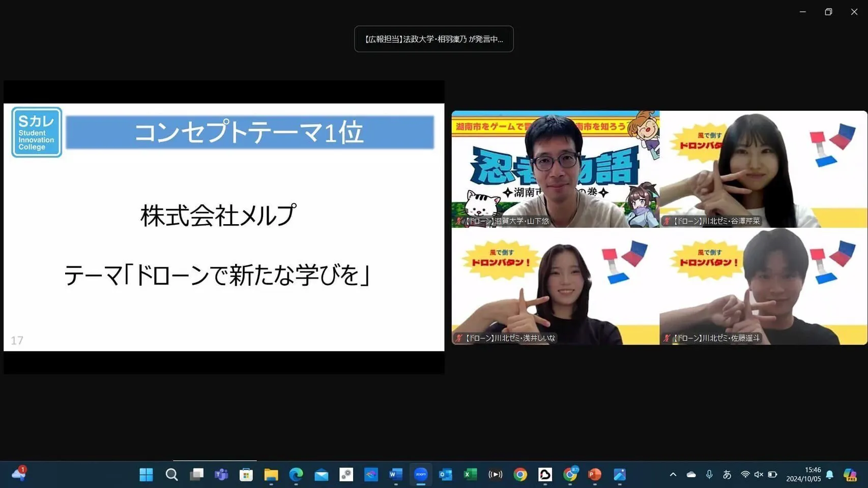Screen dimensions: 868x488
Task: Open Microsoft Store from taskbar
Action: (246, 474)
